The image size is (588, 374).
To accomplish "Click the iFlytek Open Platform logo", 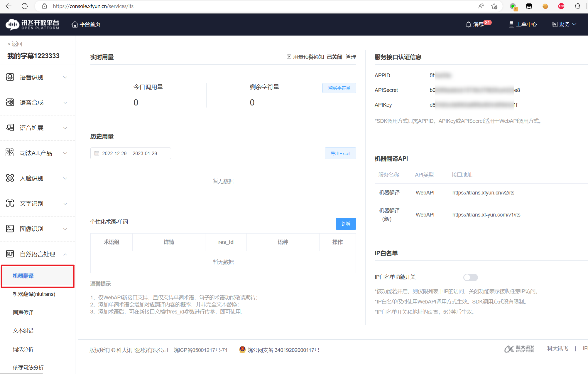I will [32, 24].
